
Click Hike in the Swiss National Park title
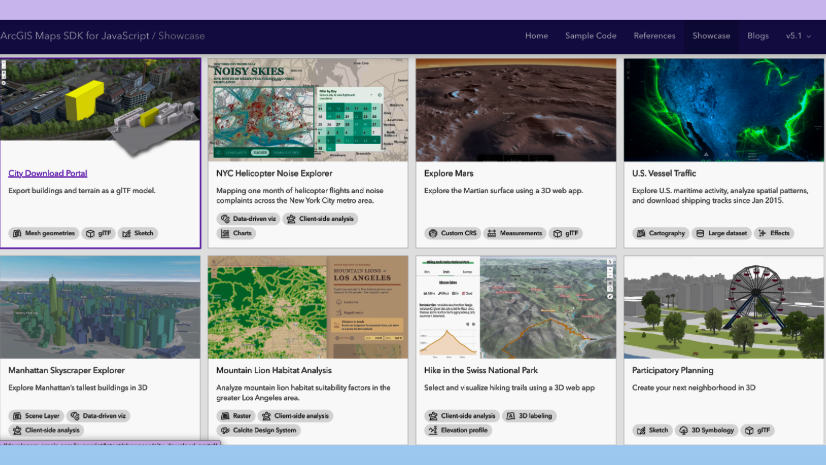(x=481, y=370)
